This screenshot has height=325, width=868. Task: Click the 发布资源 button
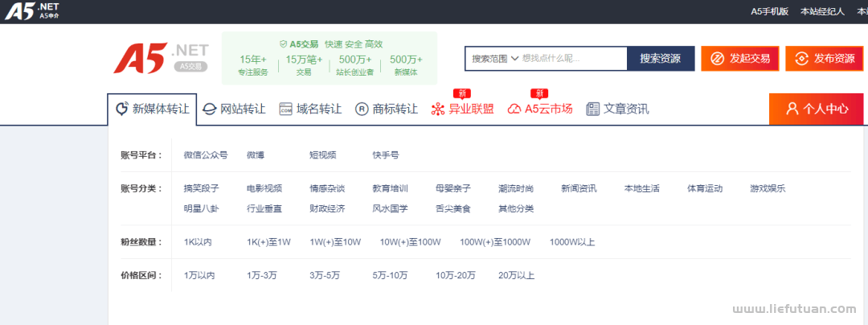tap(825, 59)
